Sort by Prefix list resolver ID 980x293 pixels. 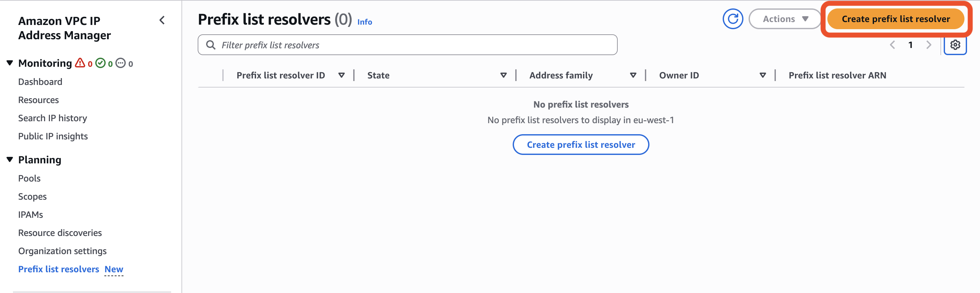tap(341, 75)
